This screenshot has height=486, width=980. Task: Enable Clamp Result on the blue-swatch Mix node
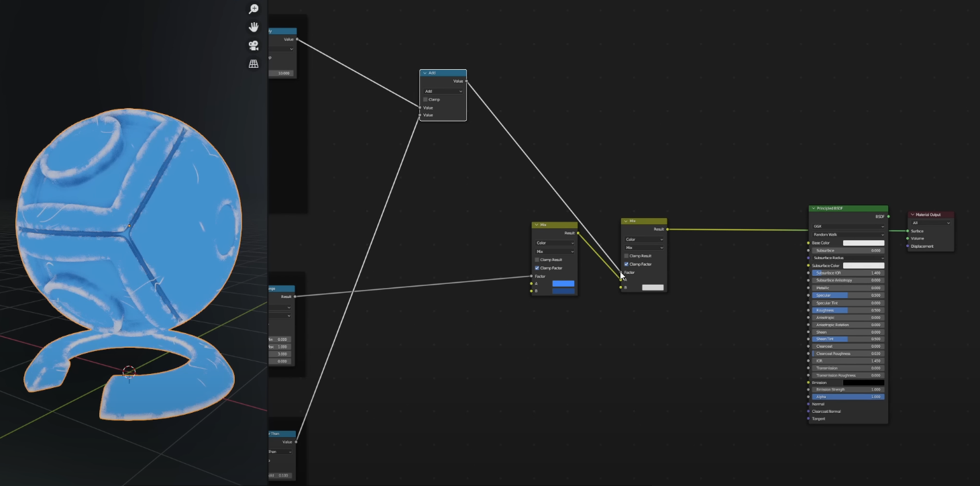[x=537, y=260]
